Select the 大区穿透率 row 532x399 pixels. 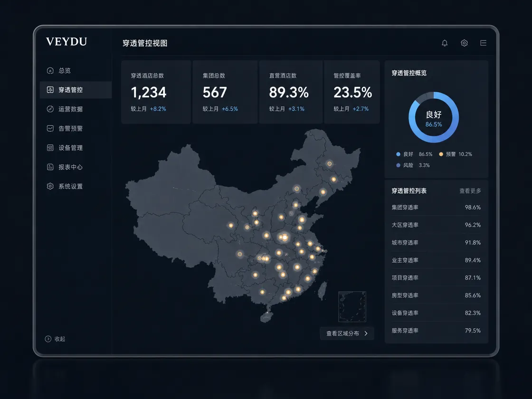(437, 225)
